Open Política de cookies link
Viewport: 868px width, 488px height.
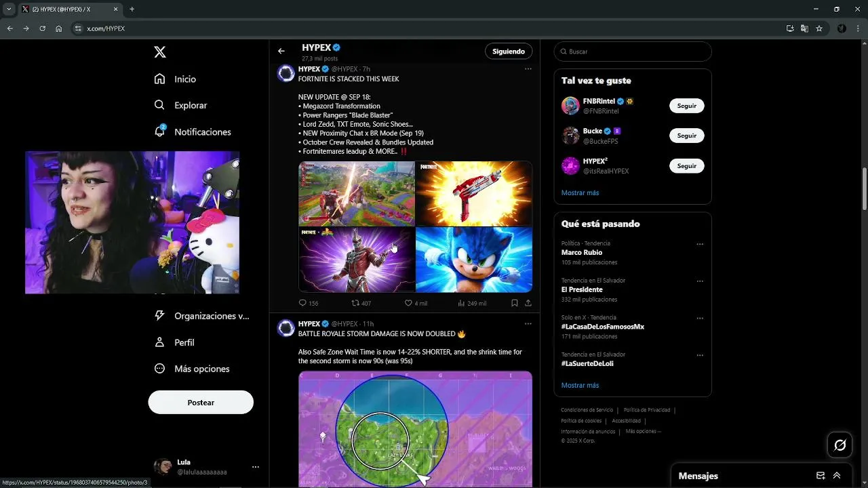click(x=581, y=421)
